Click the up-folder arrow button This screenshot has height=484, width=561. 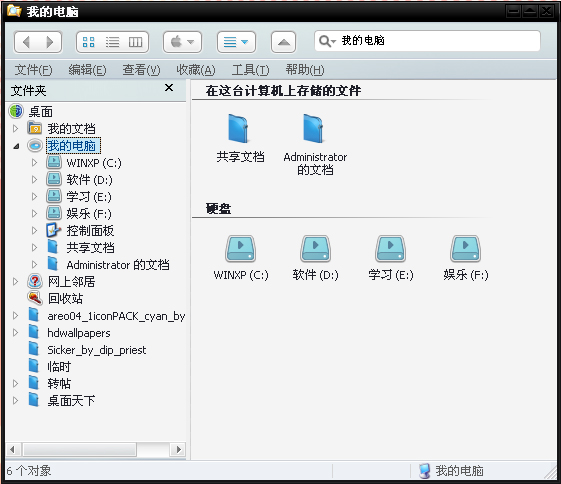point(283,42)
